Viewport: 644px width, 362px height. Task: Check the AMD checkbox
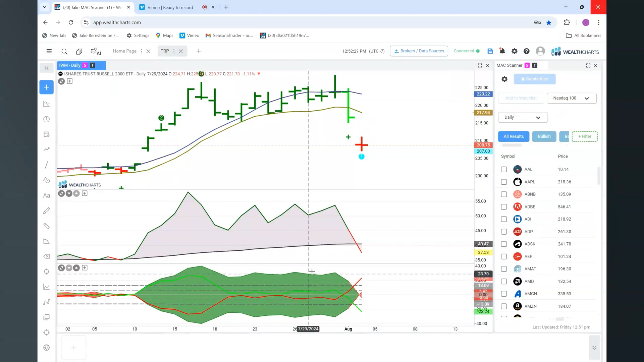504,282
